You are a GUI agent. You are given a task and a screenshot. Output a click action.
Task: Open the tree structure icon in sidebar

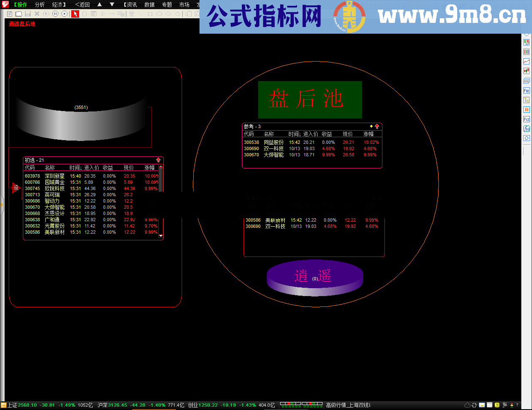[x=526, y=100]
